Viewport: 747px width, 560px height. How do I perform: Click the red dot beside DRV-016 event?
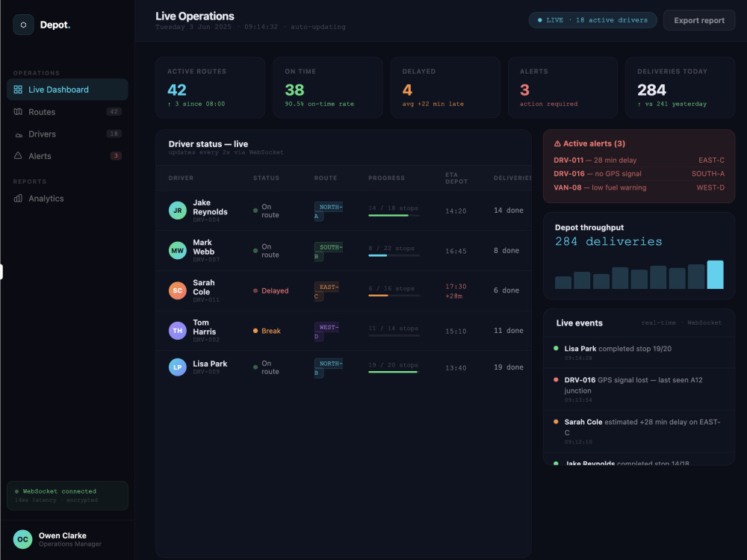[556, 379]
